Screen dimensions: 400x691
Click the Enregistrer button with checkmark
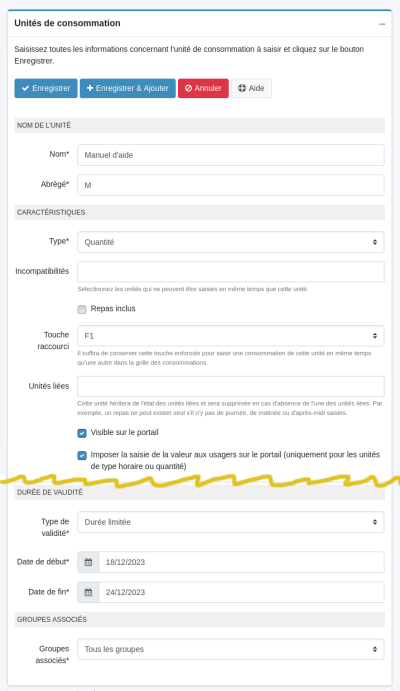point(46,88)
